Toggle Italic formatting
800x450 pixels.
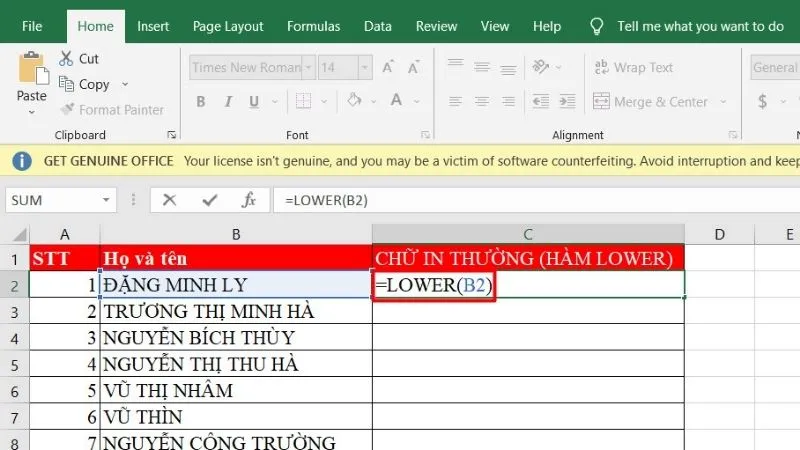228,102
